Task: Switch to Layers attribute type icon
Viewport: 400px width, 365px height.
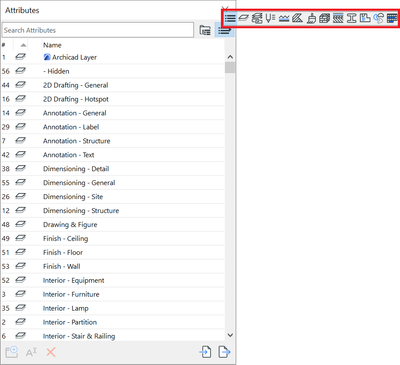Action: tap(244, 18)
